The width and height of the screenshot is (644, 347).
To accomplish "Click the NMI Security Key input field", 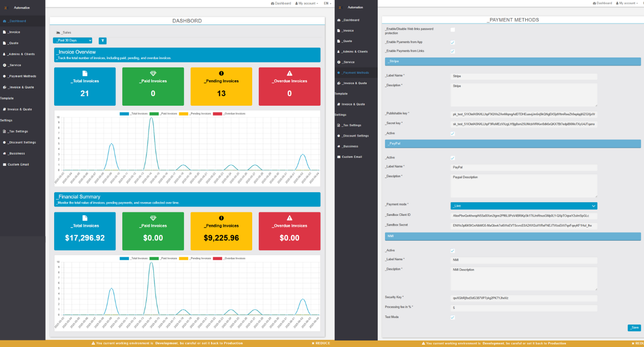I will pos(524,298).
